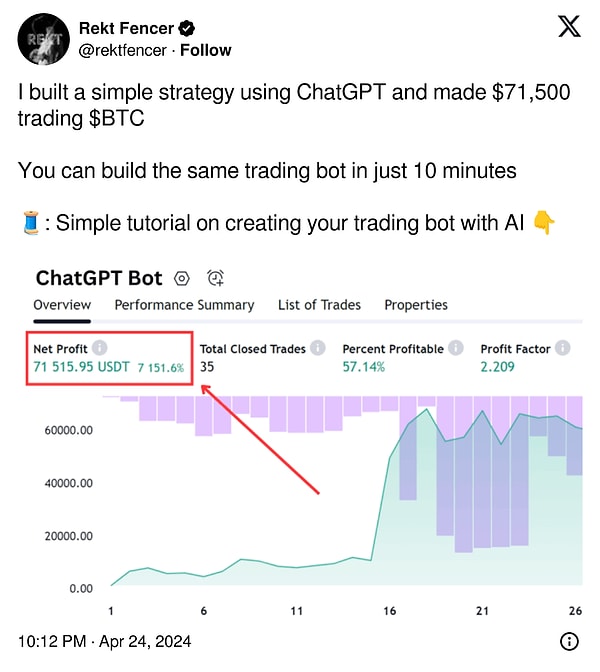
Task: Click the tweet info icon
Action: coord(569,642)
